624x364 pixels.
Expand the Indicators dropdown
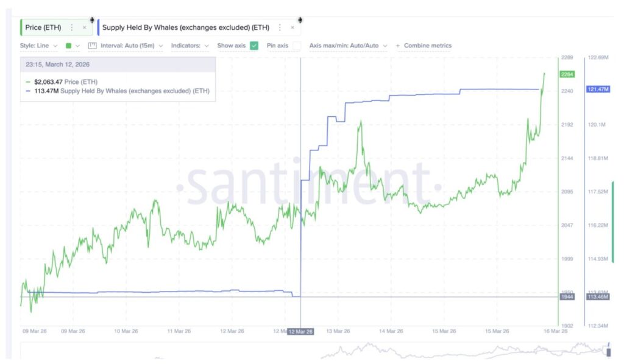[x=190, y=46]
